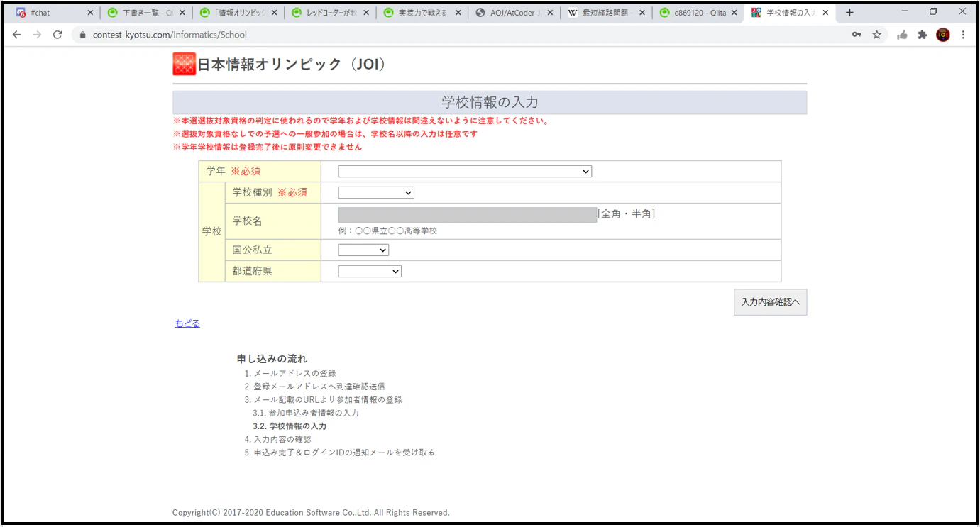
Task: Close the e869120 - Qiita tab
Action: (734, 13)
